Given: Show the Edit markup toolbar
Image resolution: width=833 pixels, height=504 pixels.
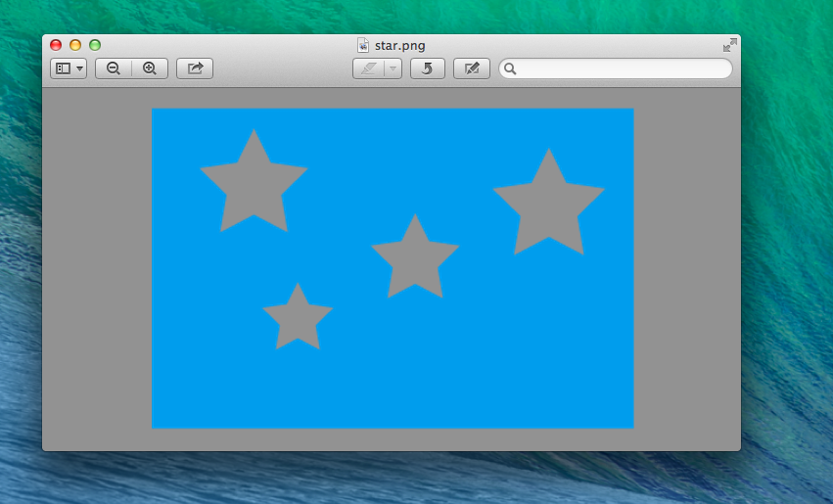Looking at the screenshot, I should (472, 69).
